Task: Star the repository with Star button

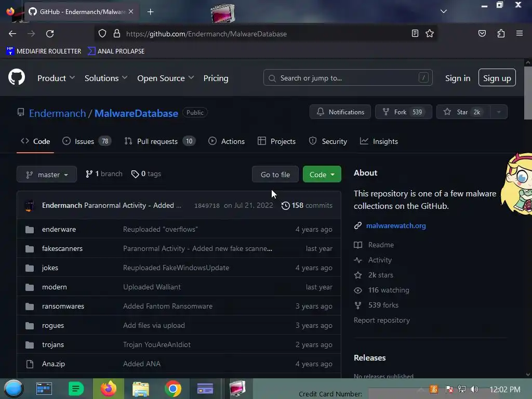Action: 463,112
